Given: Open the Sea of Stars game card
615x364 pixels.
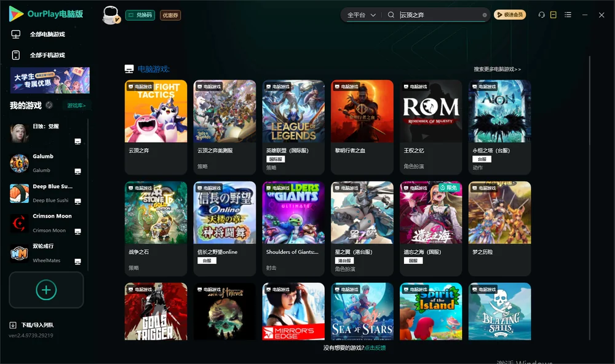Looking at the screenshot, I should click(x=362, y=312).
